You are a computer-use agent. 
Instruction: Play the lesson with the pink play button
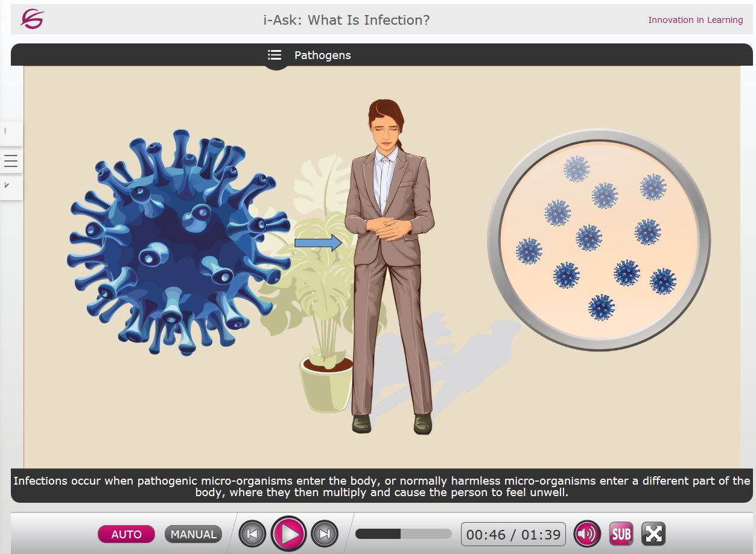pos(289,534)
